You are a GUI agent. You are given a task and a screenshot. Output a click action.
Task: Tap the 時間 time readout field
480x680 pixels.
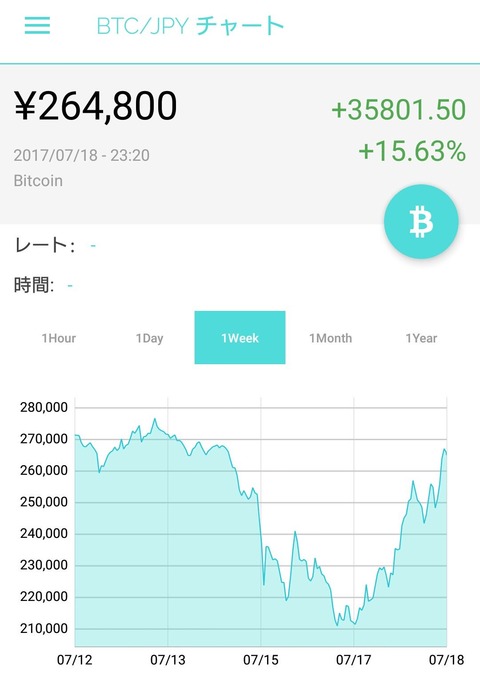pos(43,285)
